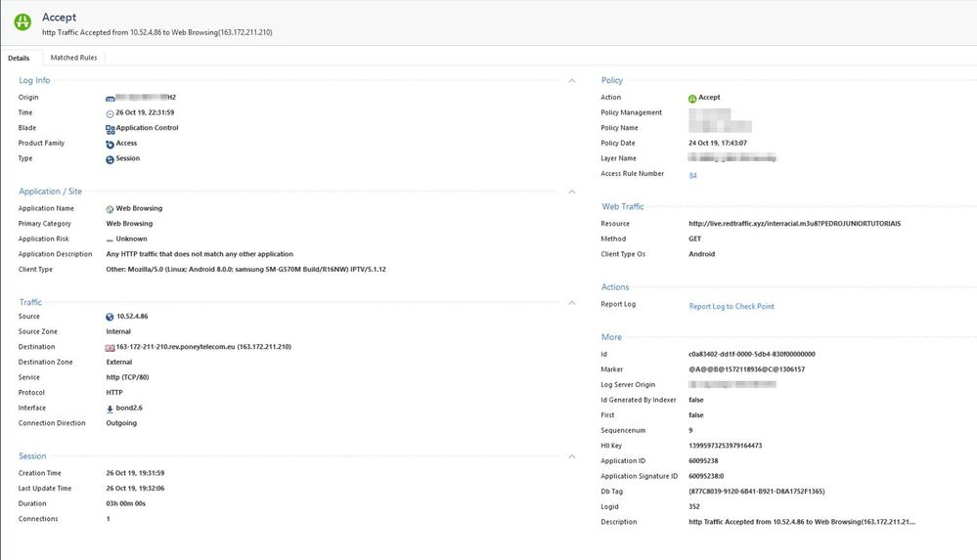Select the Details tab
977x560 pixels.
click(19, 58)
